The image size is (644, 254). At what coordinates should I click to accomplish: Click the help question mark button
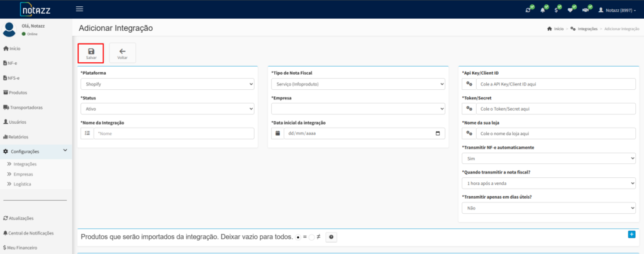(x=331, y=237)
